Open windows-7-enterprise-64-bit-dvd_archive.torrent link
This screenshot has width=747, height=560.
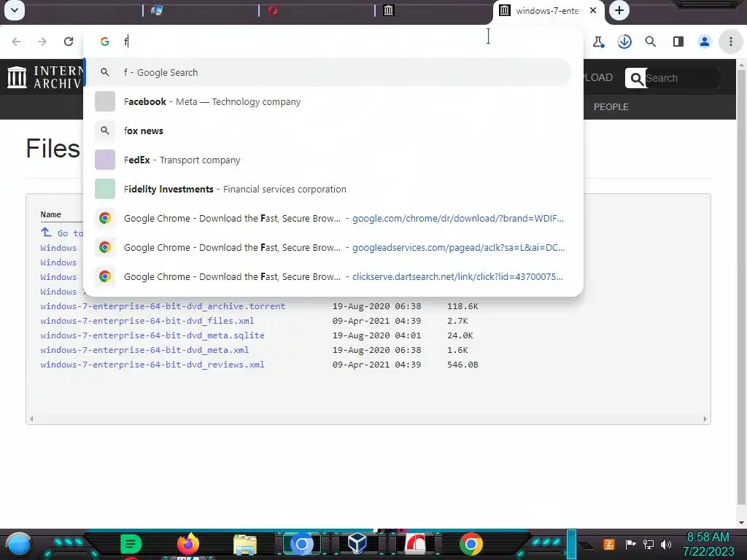pos(163,306)
